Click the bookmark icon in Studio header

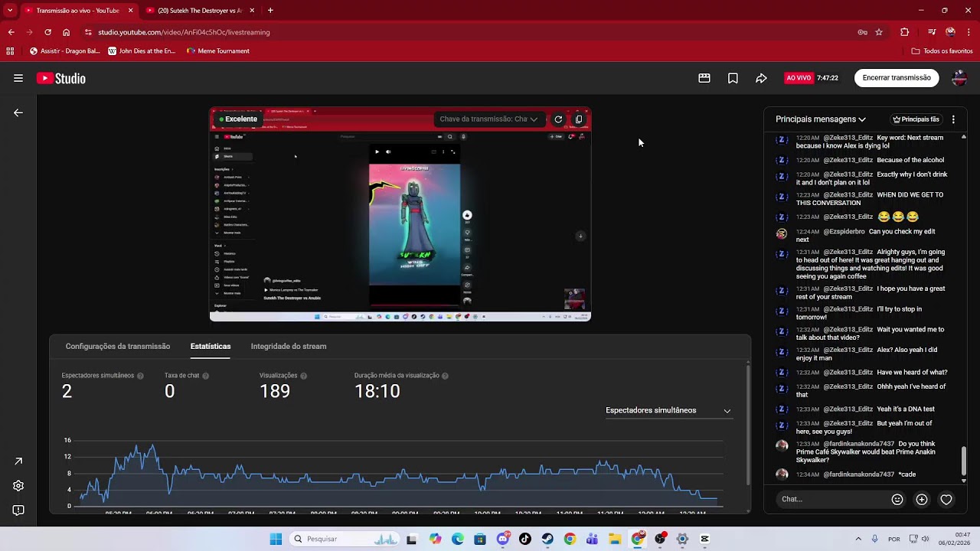pos(733,78)
